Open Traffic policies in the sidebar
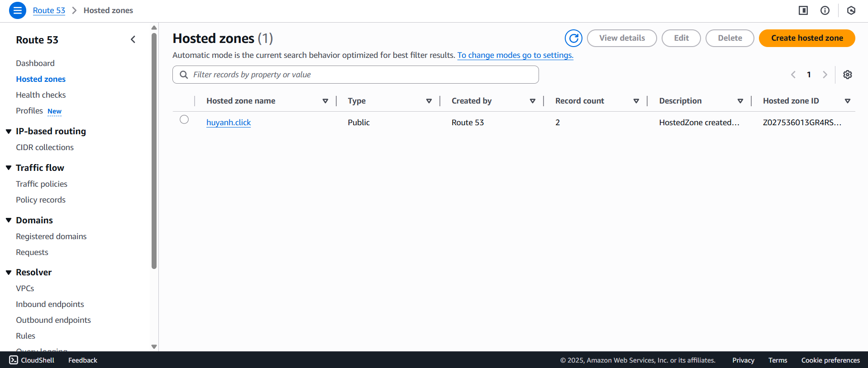Viewport: 868px width, 368px height. (42, 184)
